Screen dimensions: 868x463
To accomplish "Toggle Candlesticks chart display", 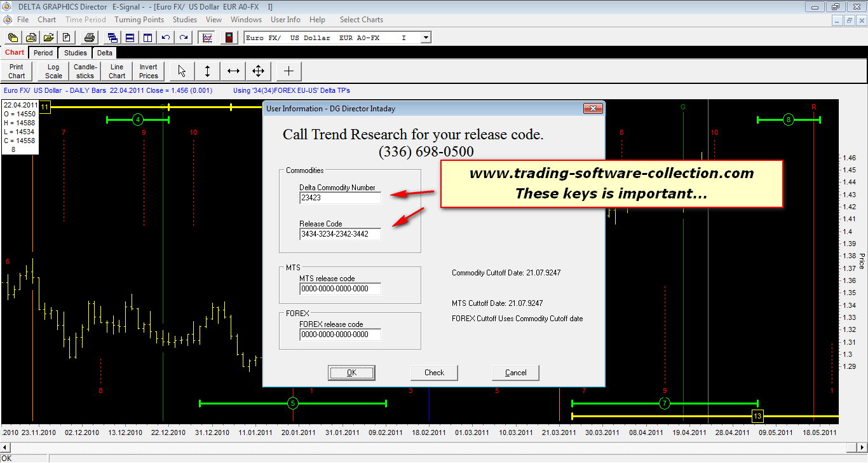I will coord(85,71).
